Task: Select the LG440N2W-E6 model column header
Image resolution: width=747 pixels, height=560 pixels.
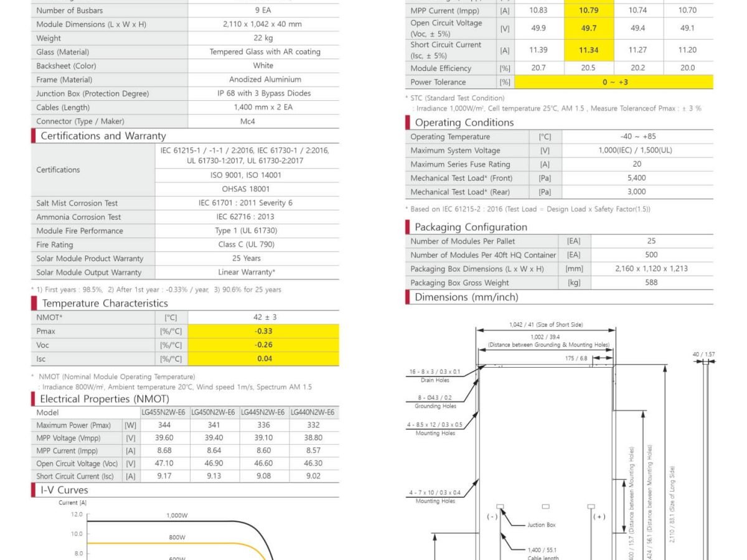Action: (x=314, y=412)
